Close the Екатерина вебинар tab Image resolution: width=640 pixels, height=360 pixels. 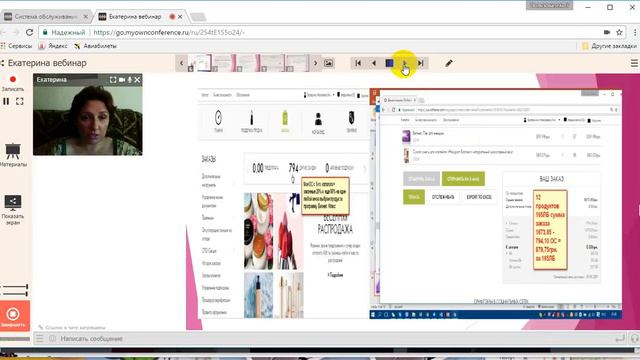pyautogui.click(x=180, y=17)
